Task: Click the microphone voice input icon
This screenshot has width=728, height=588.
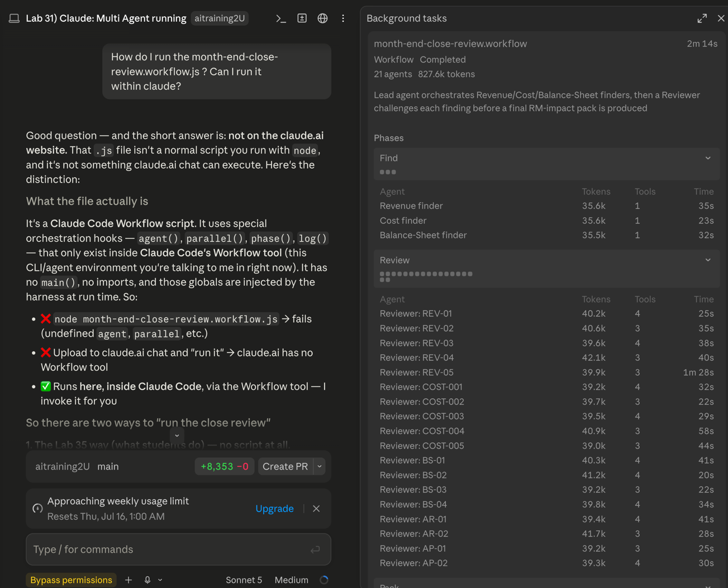Action: coord(147,580)
